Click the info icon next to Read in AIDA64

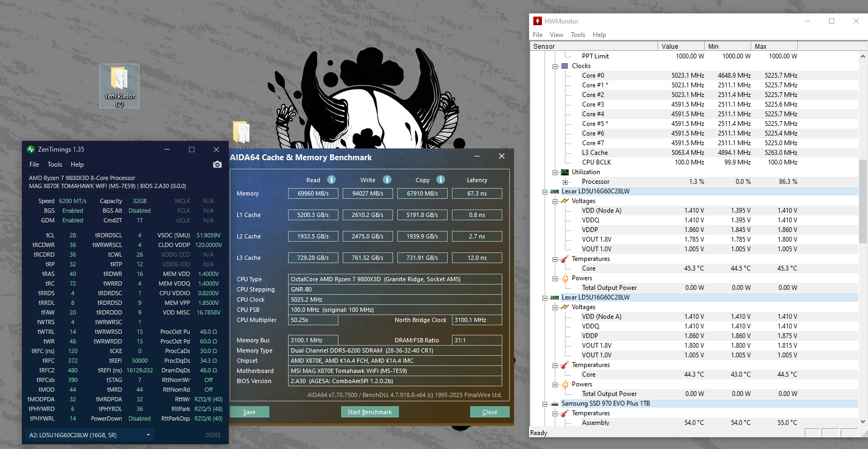pyautogui.click(x=331, y=179)
